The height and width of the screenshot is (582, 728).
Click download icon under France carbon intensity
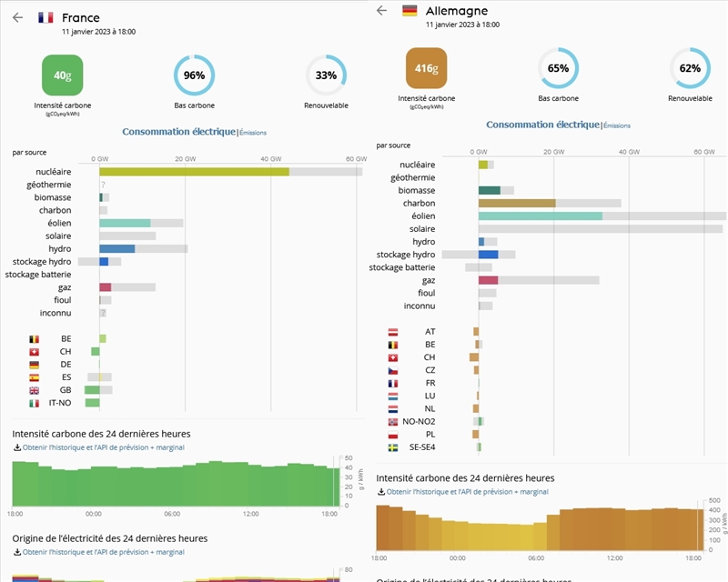17,447
